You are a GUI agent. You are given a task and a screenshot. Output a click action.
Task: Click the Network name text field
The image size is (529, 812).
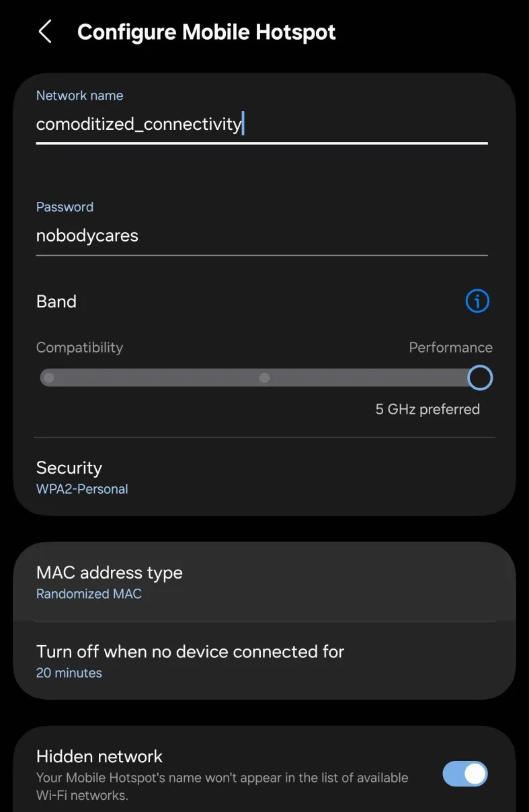coord(261,124)
